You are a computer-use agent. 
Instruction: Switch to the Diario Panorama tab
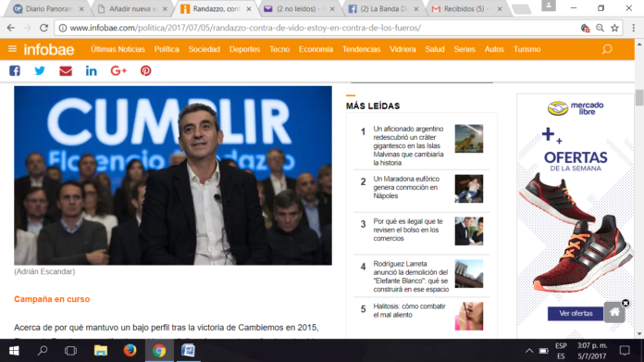[x=48, y=8]
